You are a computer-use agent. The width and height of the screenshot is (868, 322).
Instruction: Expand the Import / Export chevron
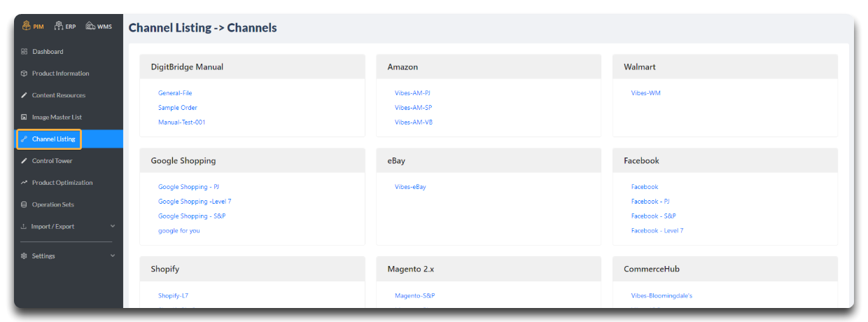click(113, 226)
